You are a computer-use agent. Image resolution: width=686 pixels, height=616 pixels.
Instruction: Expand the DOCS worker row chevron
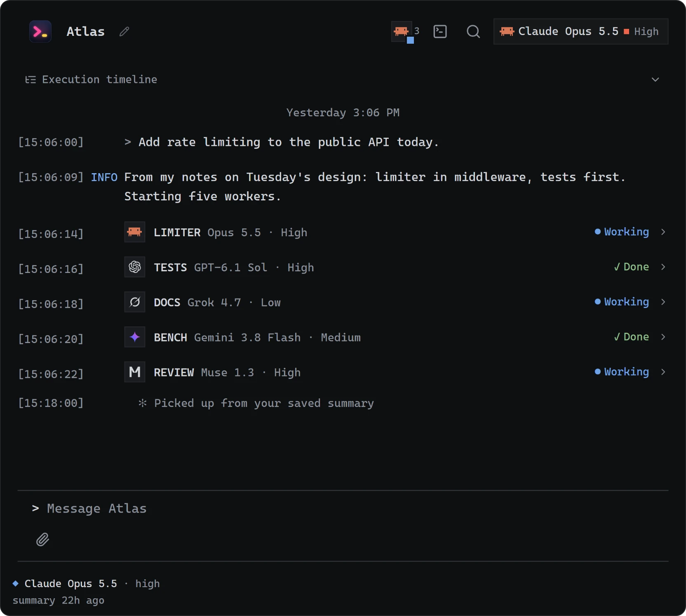[x=663, y=302]
